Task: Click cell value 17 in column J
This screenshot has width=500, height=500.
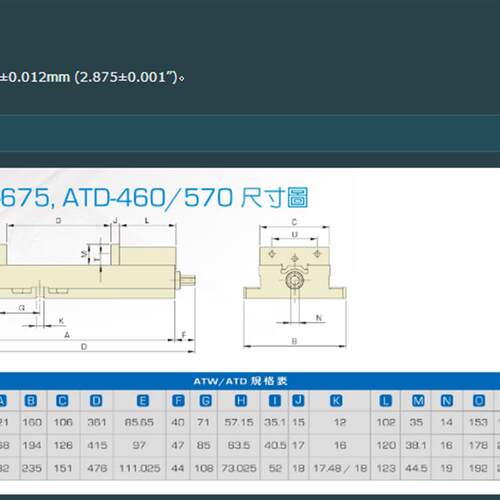Action: 298,445
